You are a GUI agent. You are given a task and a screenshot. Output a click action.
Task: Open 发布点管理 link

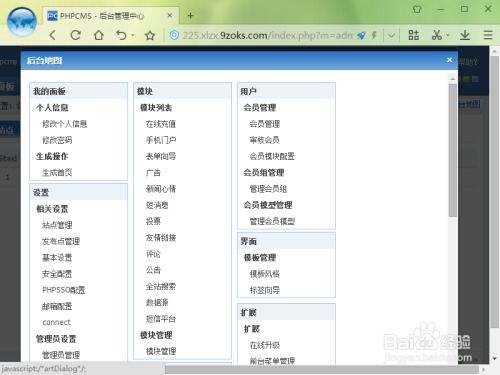(61, 241)
